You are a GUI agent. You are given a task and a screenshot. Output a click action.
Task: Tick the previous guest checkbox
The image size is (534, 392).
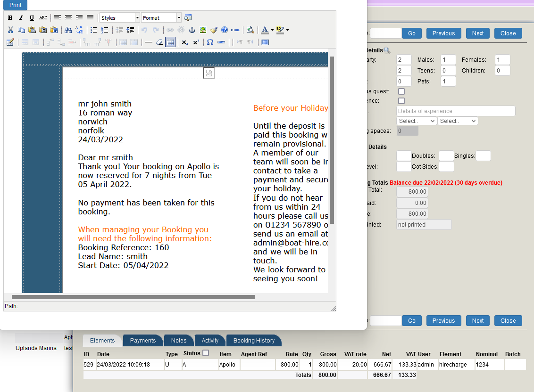click(401, 91)
